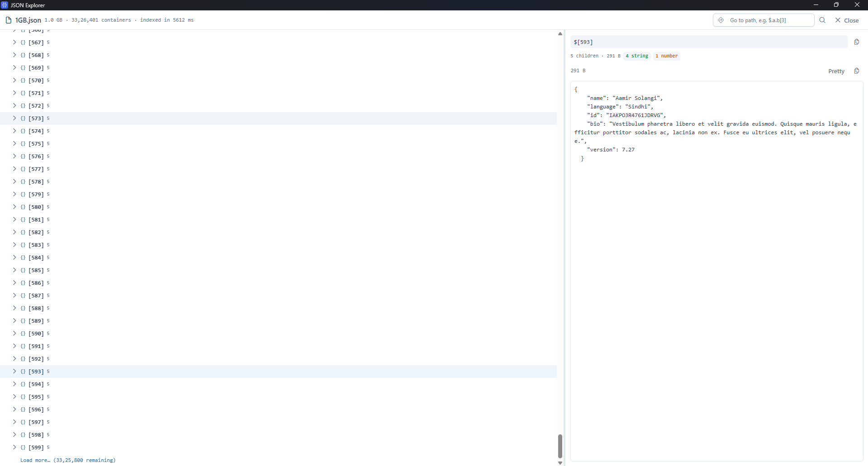Click the "Sindhi" language value
Screen dimensions: 868x466
(x=639, y=107)
